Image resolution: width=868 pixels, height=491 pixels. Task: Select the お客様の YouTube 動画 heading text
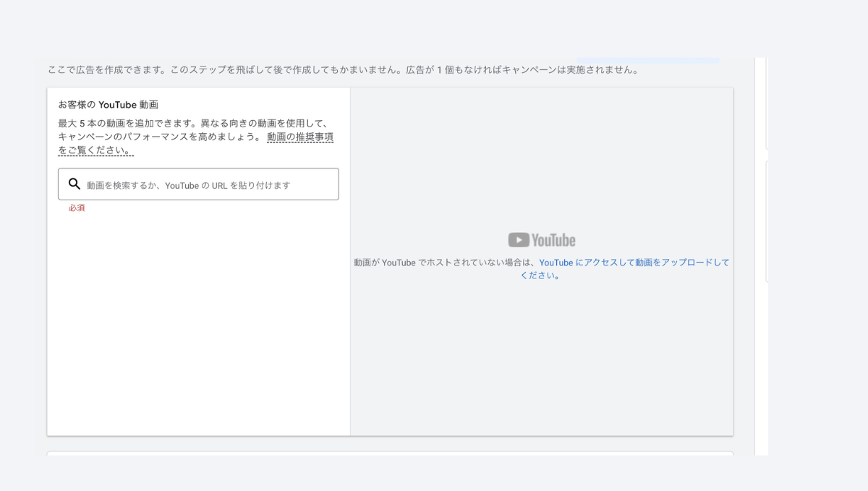click(x=109, y=105)
